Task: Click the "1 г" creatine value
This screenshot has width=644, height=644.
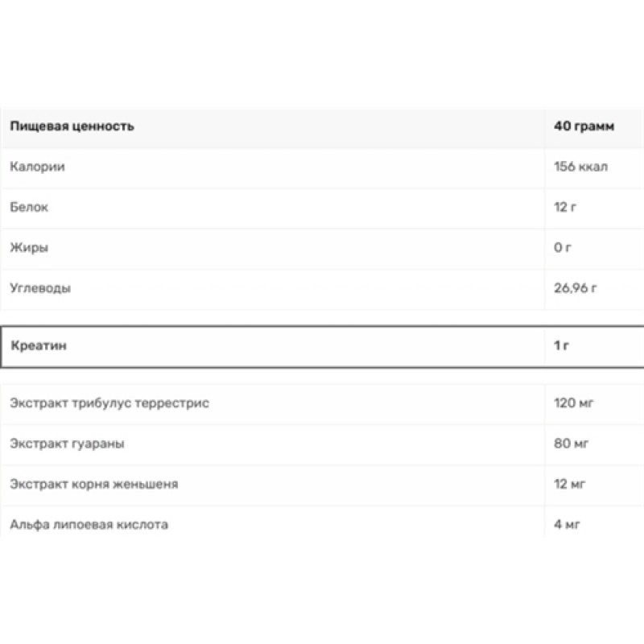Action: click(562, 346)
